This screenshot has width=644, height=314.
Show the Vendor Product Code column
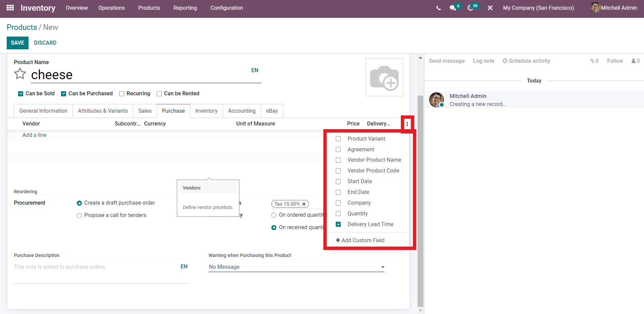pos(338,171)
